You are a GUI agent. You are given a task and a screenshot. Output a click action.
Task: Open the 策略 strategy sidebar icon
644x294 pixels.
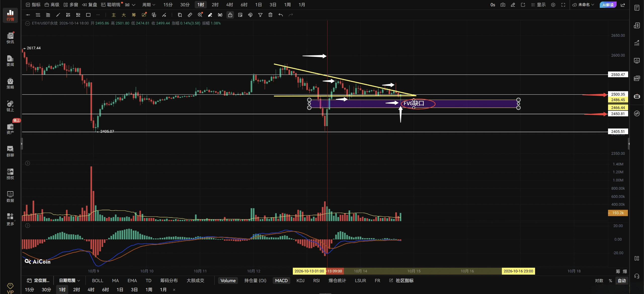10,83
